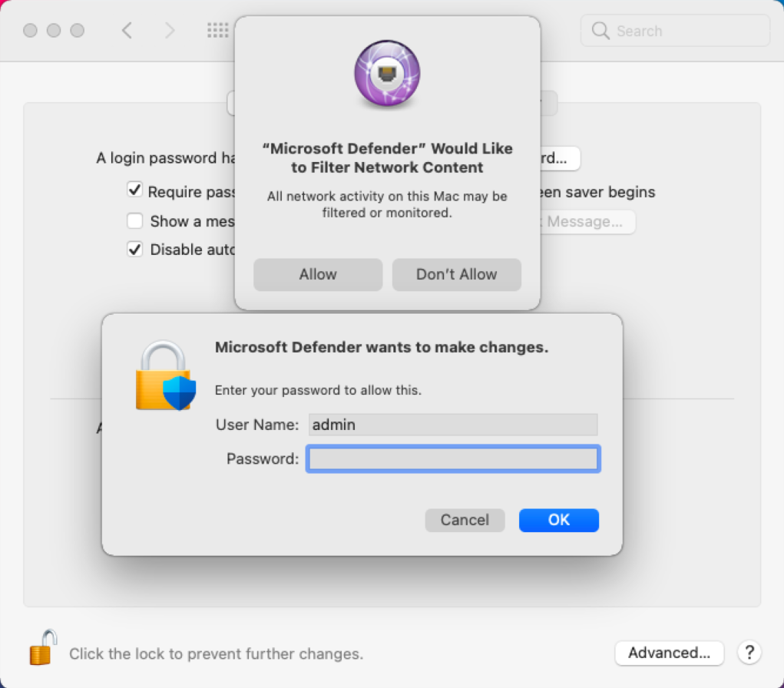
Task: Click "Click the lock to prevent further changes" text
Action: (216, 653)
